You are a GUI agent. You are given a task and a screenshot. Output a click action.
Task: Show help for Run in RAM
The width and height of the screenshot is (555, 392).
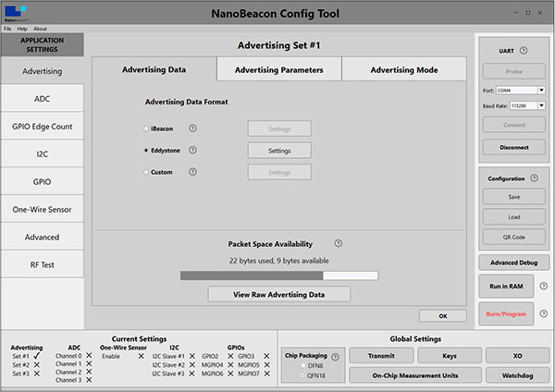tap(544, 286)
